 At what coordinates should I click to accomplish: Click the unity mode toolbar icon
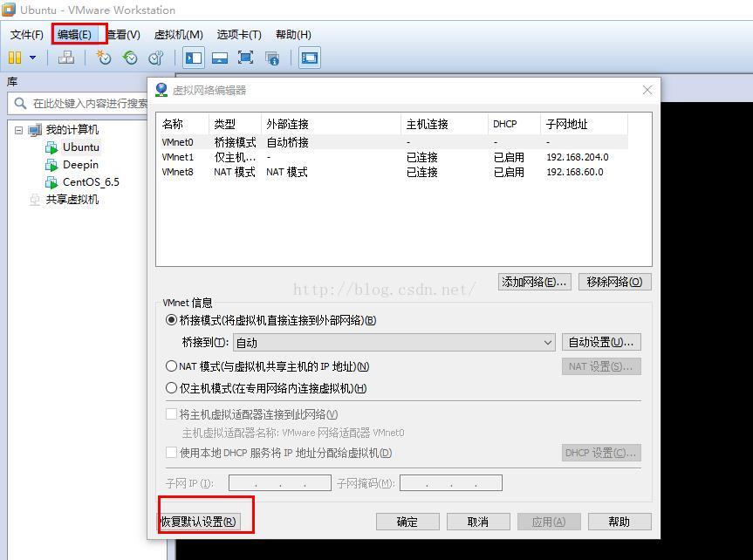pos(272,58)
